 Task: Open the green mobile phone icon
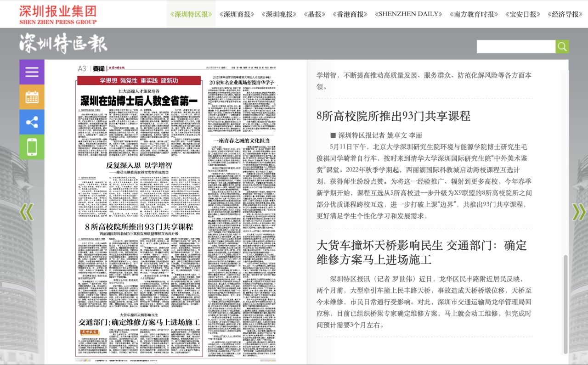[32, 147]
